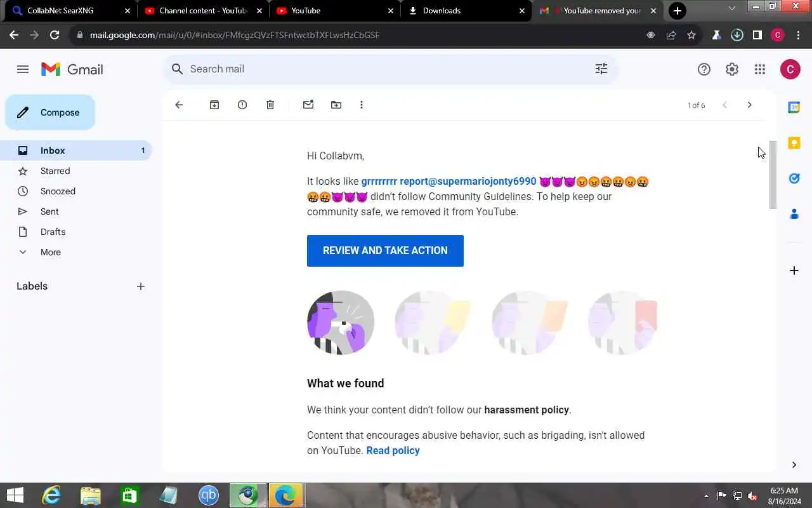Reload the page
The width and height of the screenshot is (812, 508).
point(55,35)
